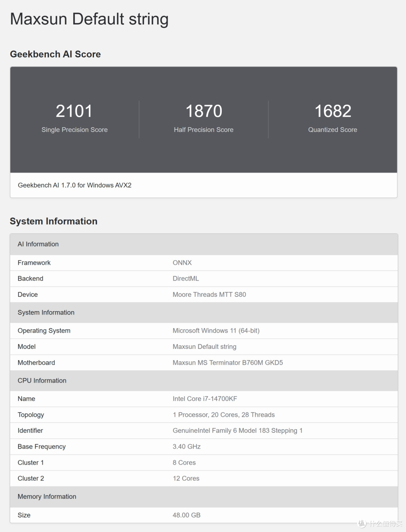Click the Quantized Score label

point(333,129)
